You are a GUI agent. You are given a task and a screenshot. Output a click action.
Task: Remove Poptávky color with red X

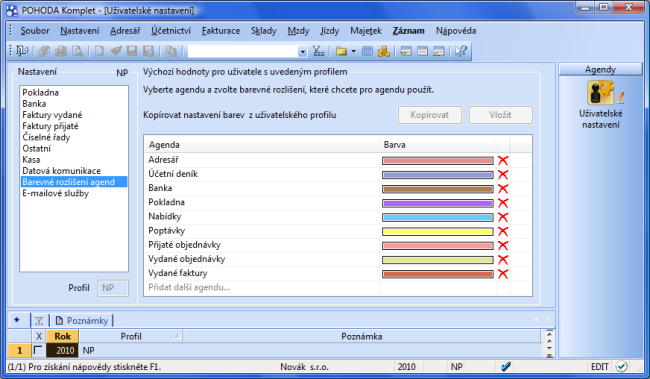[503, 231]
